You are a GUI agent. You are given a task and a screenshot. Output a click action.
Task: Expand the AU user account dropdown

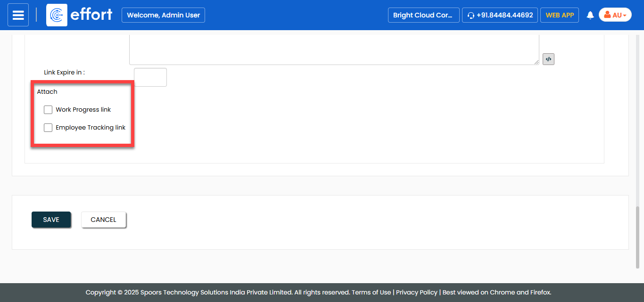point(615,15)
